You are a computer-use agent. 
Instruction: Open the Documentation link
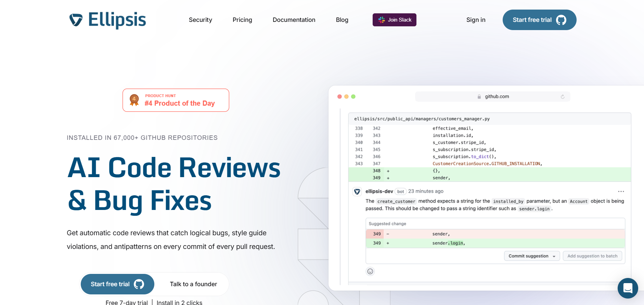[294, 20]
